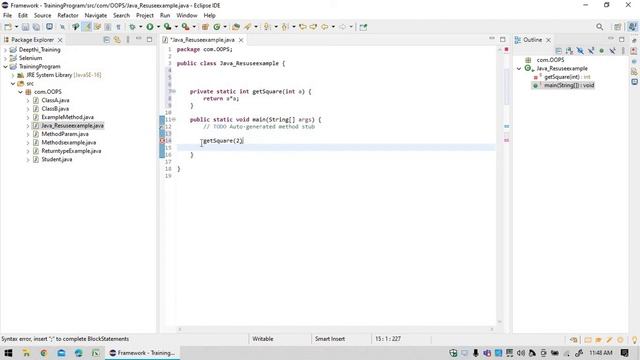Toggle Hide Fields in the Outline view
Screen dimensions: 640x360
coord(580,51)
